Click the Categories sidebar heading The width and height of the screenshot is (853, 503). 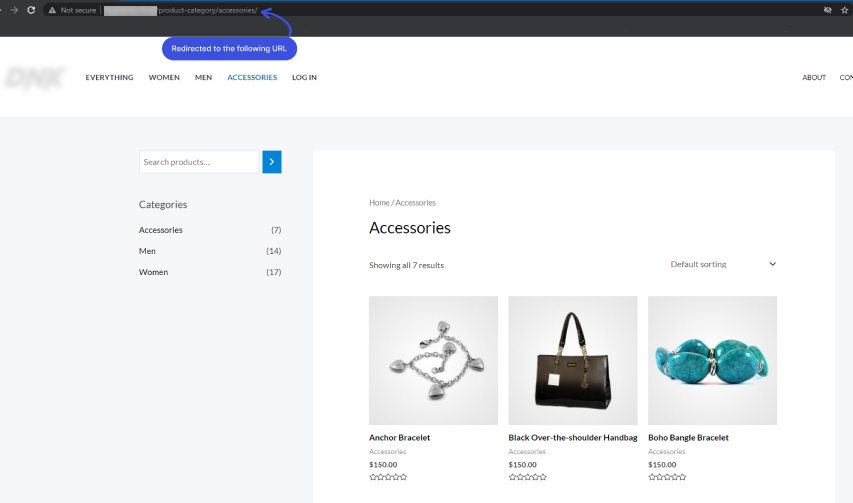[163, 204]
